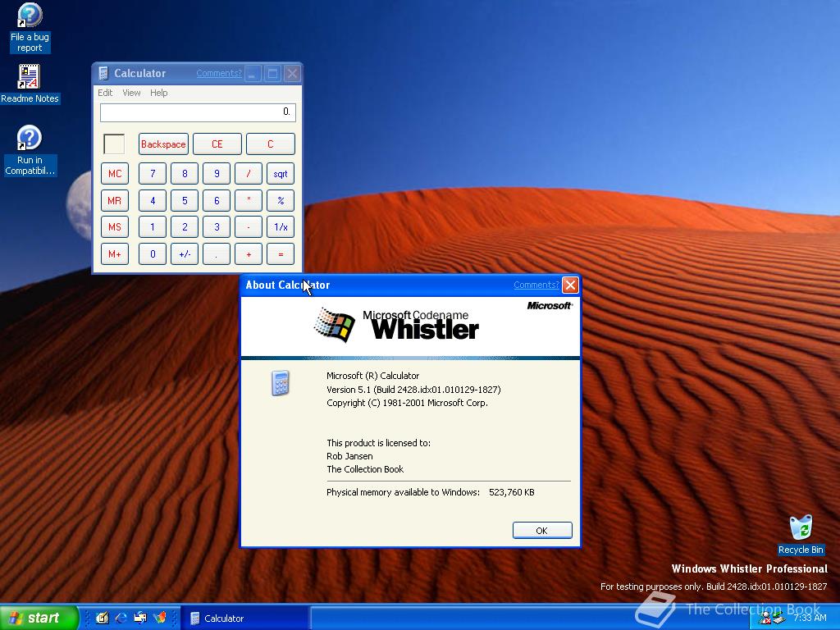
Task: Click the decimal point key
Action: coord(217,254)
